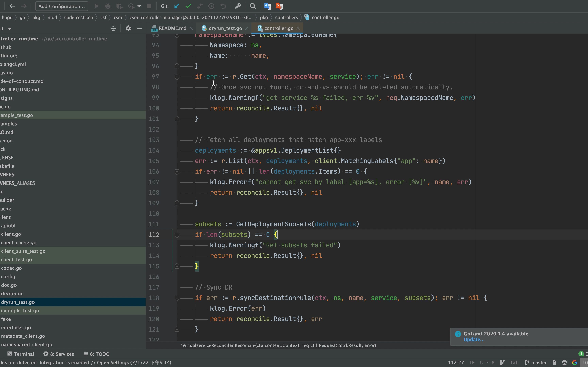Open project panel gear options
588x367 pixels.
(x=128, y=28)
